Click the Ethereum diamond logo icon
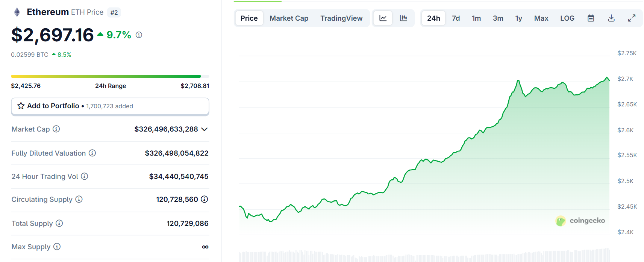Screen dimensions: 644x262 17,12
